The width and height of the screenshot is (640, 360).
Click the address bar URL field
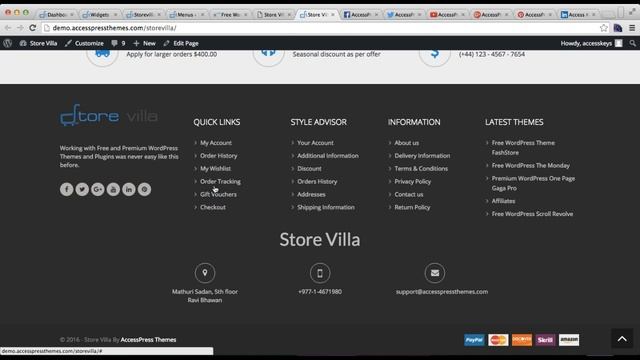pos(320,28)
